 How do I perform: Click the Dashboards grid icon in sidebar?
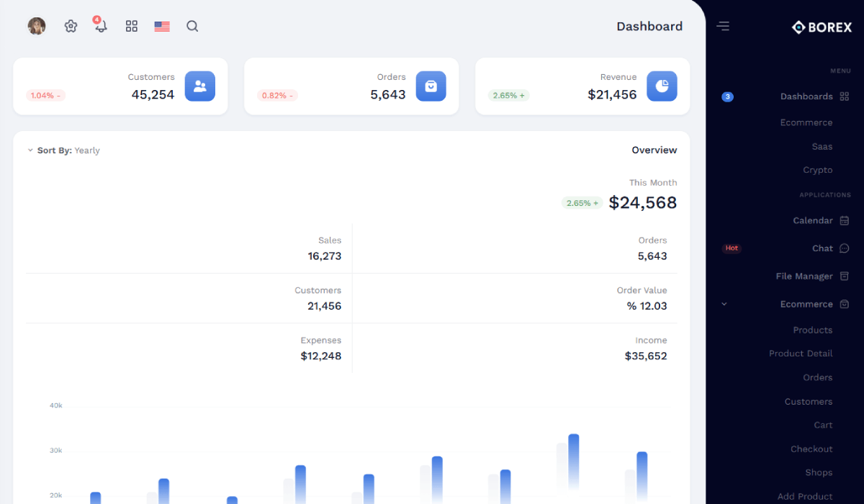[x=845, y=96]
